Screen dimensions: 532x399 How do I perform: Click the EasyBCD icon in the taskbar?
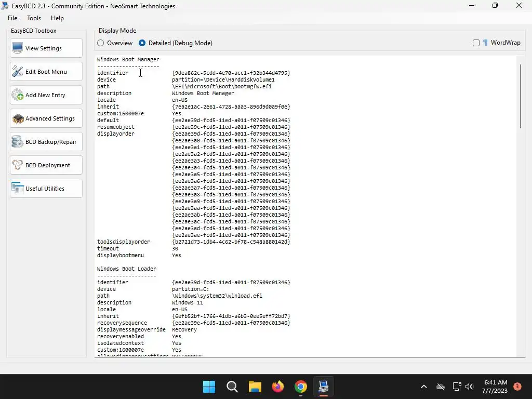pyautogui.click(x=323, y=387)
